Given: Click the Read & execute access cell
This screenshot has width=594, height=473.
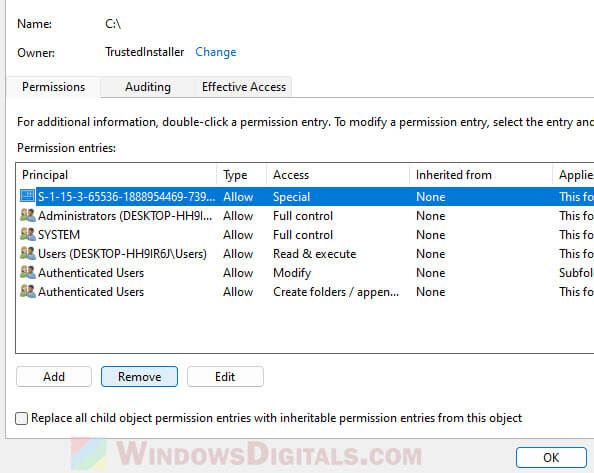Looking at the screenshot, I should (x=314, y=253).
